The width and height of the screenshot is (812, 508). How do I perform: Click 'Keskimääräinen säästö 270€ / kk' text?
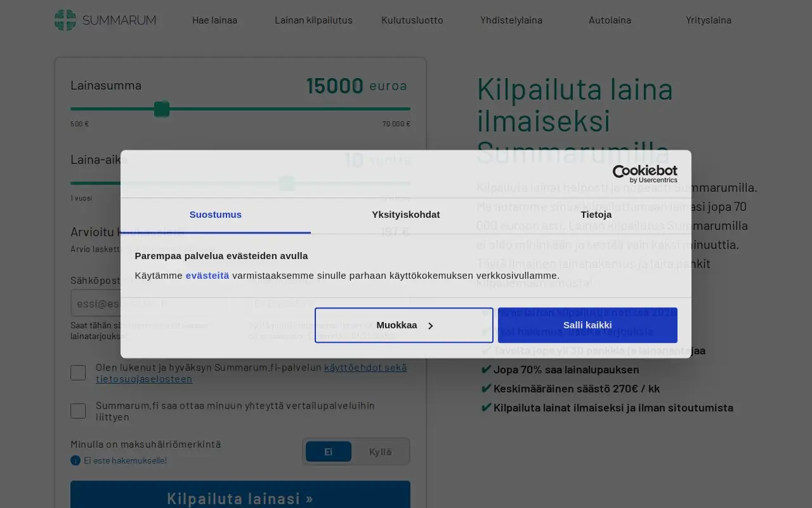pyautogui.click(x=577, y=389)
